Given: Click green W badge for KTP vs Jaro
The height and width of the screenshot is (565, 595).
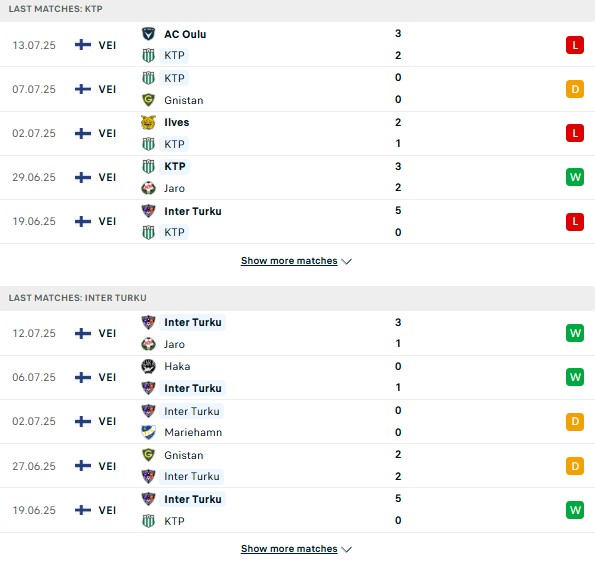Looking at the screenshot, I should 575,177.
